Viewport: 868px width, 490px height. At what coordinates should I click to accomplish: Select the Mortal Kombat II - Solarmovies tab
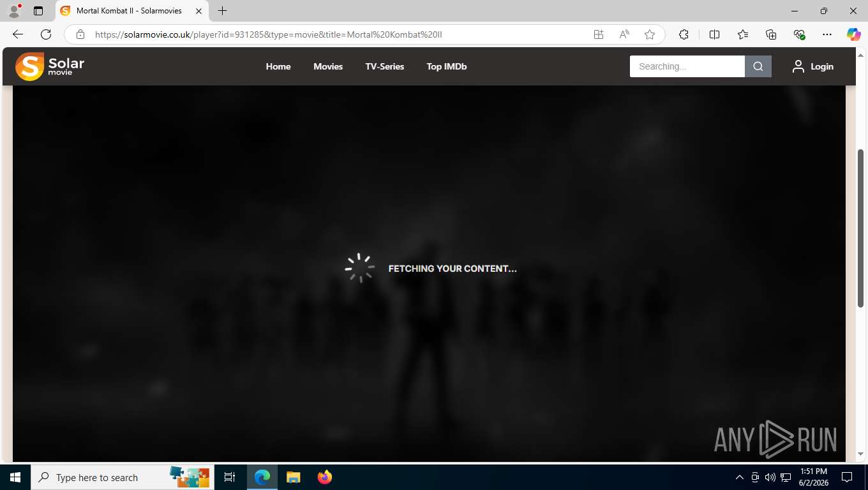pos(133,11)
